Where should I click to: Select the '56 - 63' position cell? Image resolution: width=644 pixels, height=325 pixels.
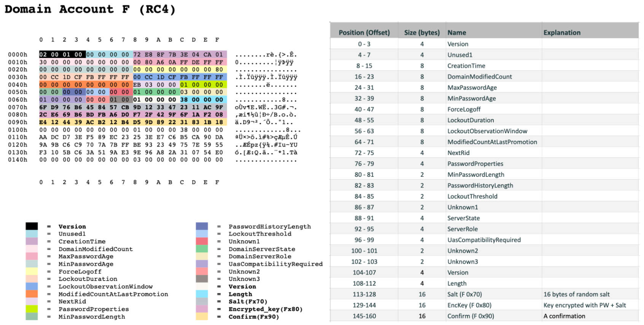pos(364,131)
